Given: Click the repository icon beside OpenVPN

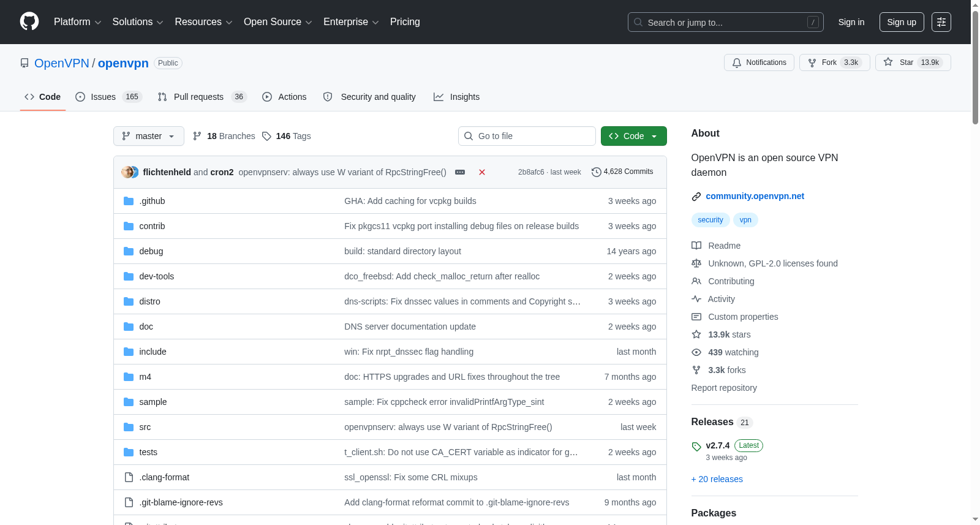Looking at the screenshot, I should pos(24,63).
